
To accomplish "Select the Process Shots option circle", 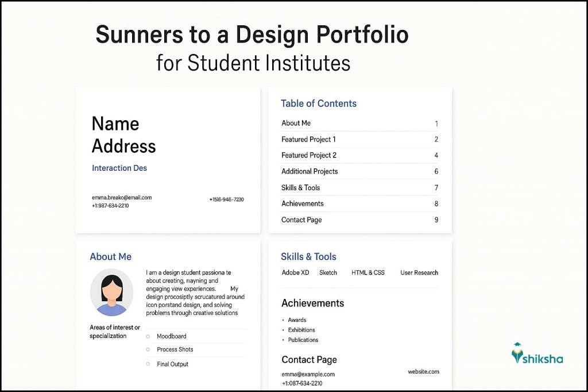I will pyautogui.click(x=148, y=349).
